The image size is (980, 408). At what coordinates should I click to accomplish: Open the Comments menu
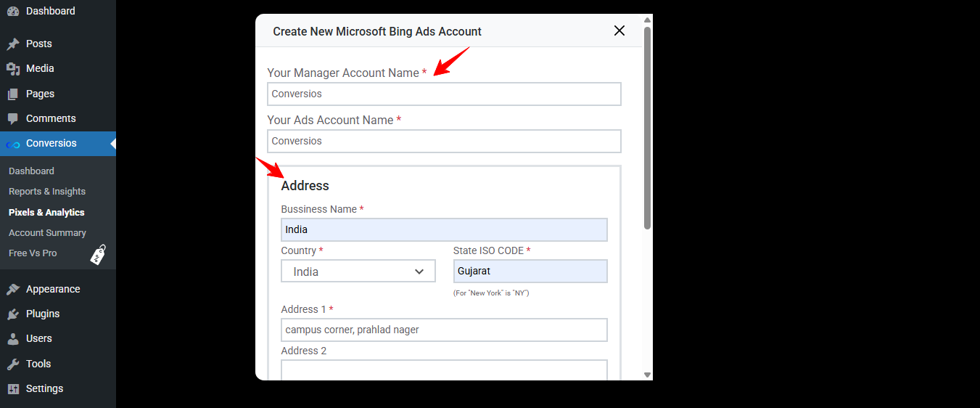click(58, 118)
